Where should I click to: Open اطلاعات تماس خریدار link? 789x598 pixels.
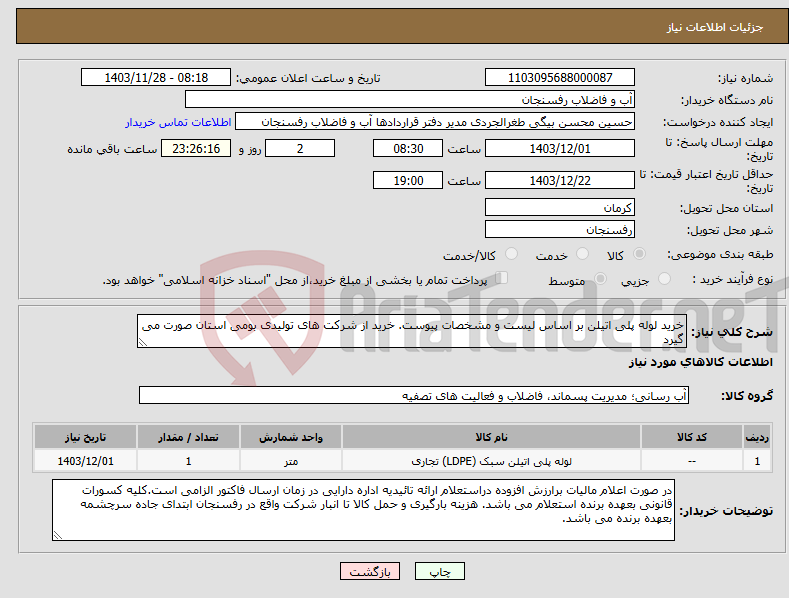pos(178,122)
